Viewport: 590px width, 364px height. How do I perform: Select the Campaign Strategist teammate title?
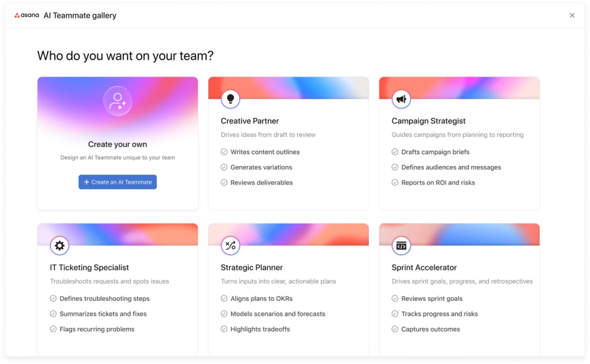tap(428, 121)
